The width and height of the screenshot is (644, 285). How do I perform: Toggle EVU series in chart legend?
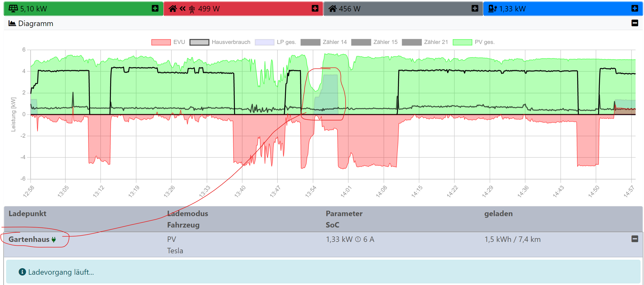168,42
